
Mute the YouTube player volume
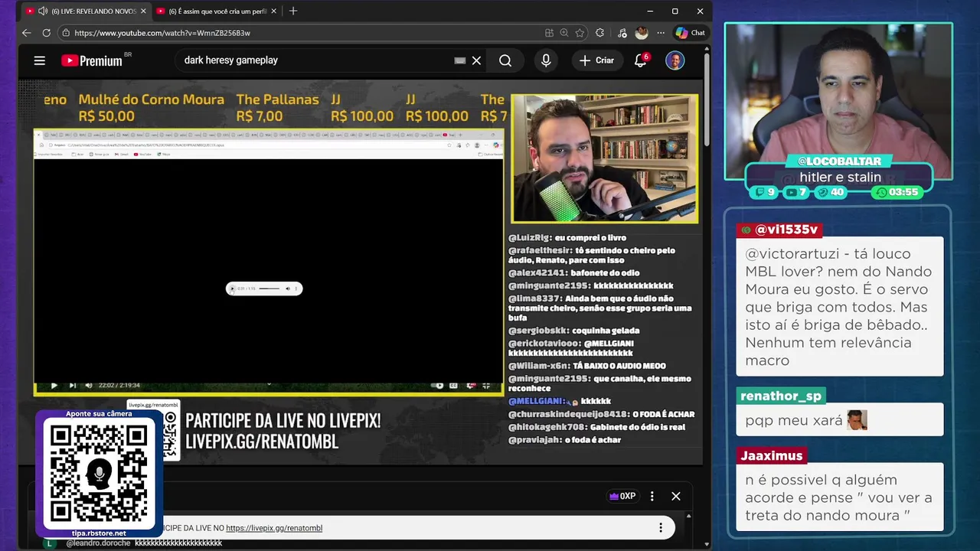coord(89,385)
